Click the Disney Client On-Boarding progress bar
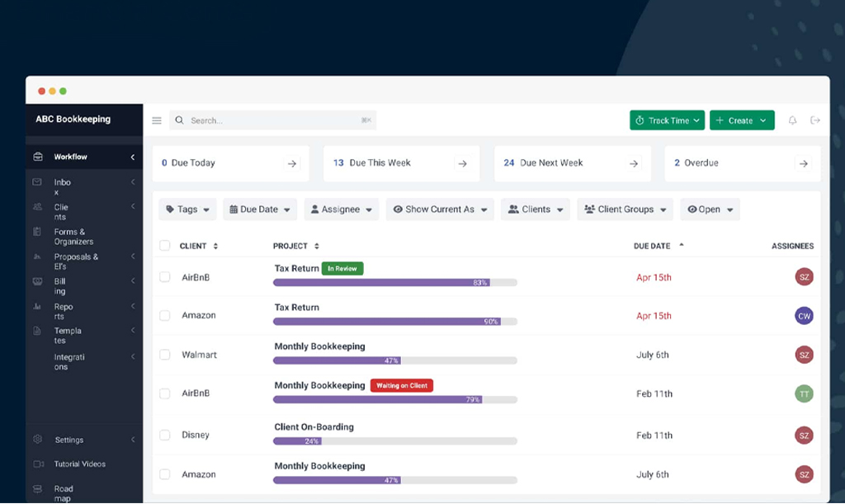The height and width of the screenshot is (504, 845). tap(394, 441)
